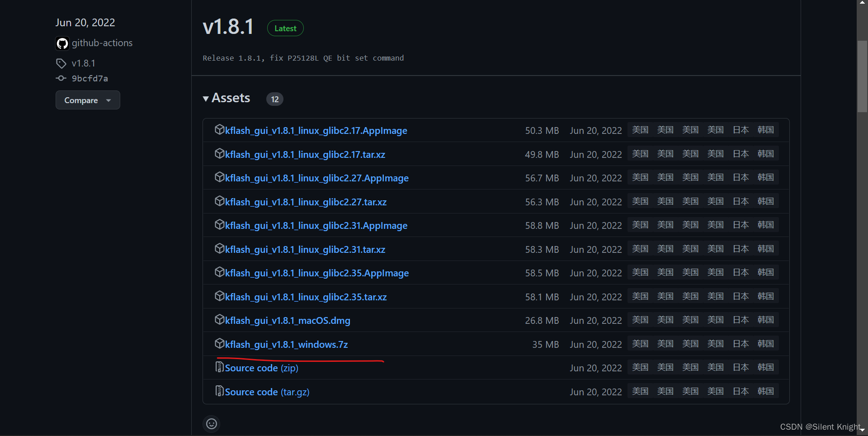Download kflash_gui_v1.8.1_linux_glibc2.35.AppImage
The height and width of the screenshot is (436, 868).
[317, 273]
